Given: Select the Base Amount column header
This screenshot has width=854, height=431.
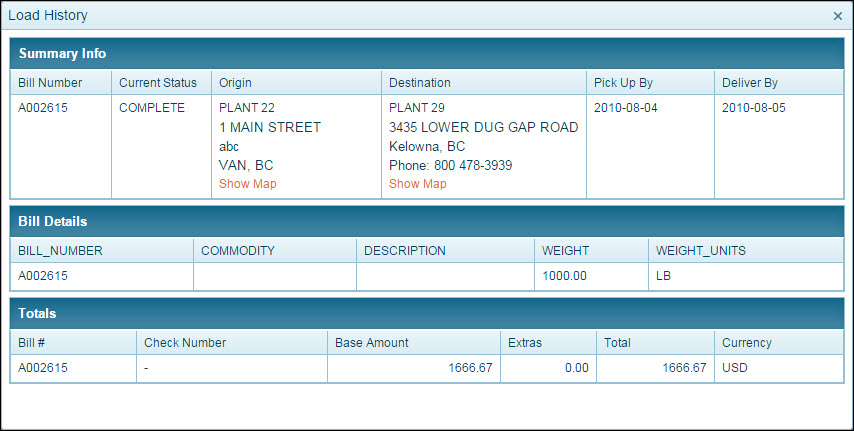Looking at the screenshot, I should point(372,343).
